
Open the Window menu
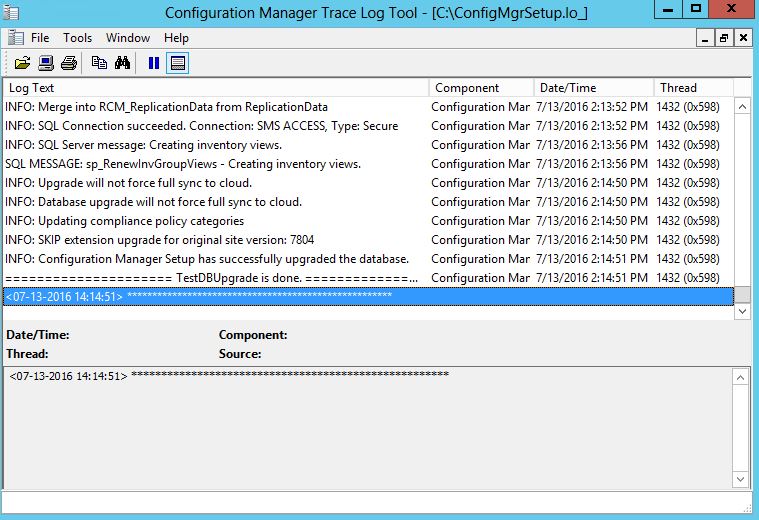coord(128,38)
